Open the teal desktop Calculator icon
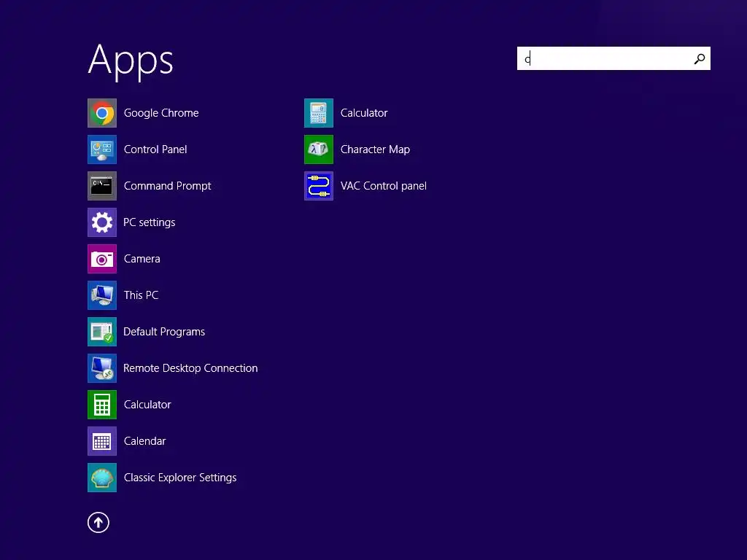Screen dimensions: 747x560 319,113
